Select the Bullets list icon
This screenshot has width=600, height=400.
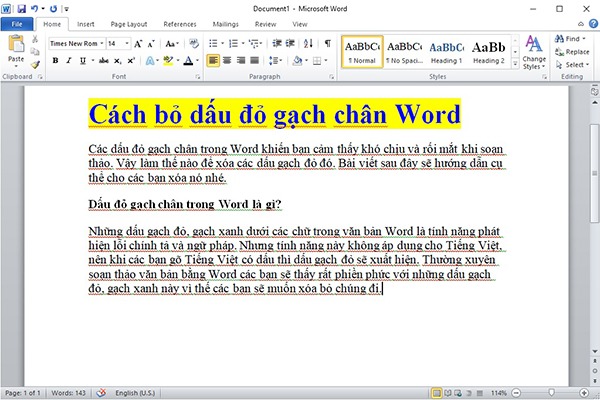[214, 44]
